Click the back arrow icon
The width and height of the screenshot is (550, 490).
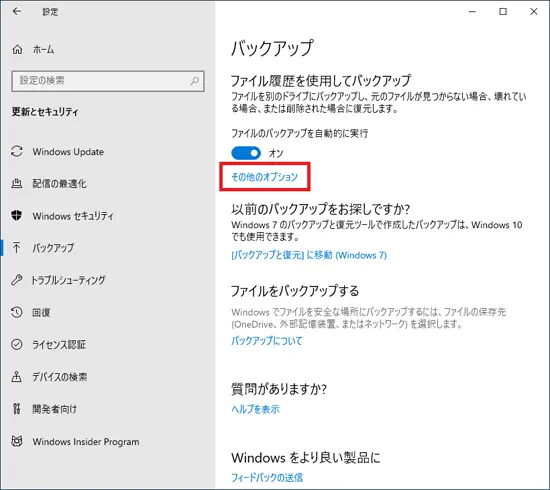click(x=16, y=12)
